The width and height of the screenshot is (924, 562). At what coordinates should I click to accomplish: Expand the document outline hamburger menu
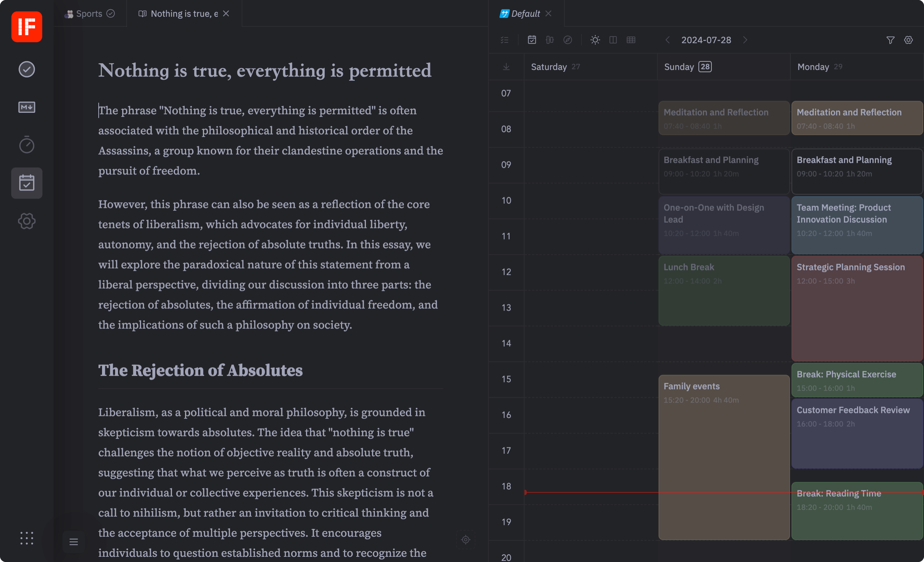pyautogui.click(x=73, y=542)
